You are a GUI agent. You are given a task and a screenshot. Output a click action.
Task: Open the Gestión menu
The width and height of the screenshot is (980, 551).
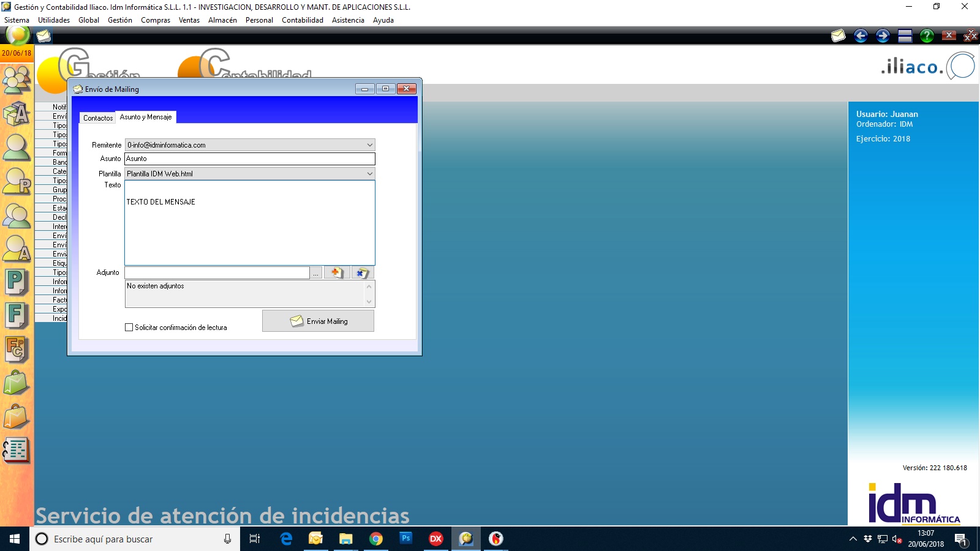pos(120,20)
